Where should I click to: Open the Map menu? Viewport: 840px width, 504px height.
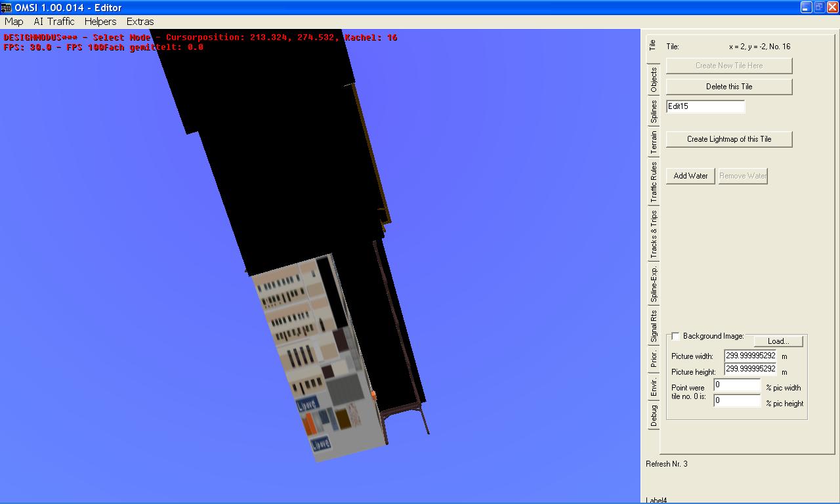click(x=14, y=22)
